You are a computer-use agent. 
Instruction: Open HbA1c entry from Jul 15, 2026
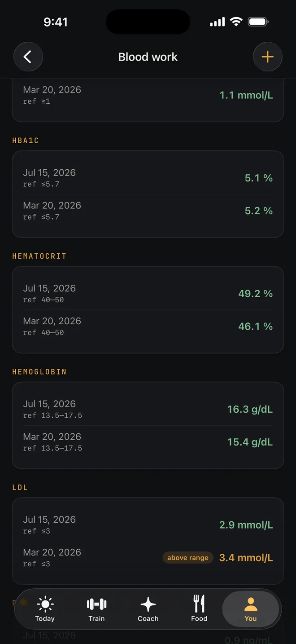coord(148,178)
